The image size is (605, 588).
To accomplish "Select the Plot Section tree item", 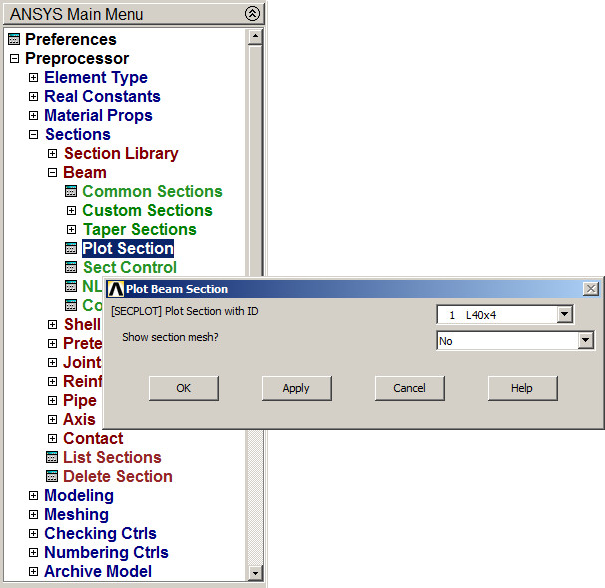I will click(x=127, y=249).
